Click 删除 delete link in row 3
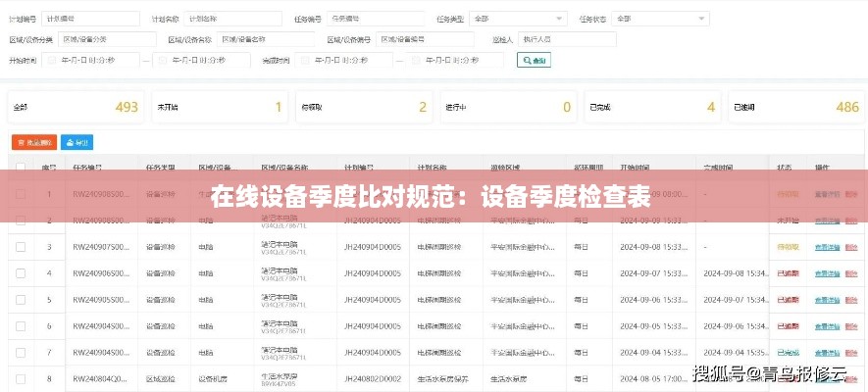868x392 pixels. pyautogui.click(x=851, y=247)
